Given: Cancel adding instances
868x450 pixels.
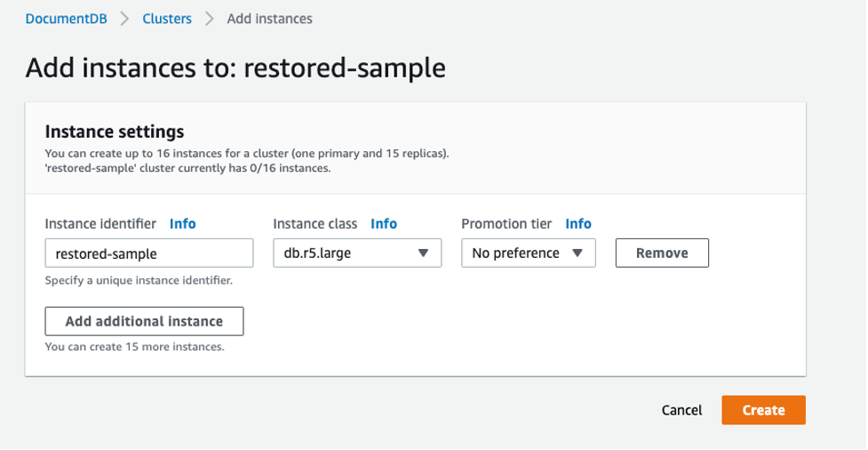Looking at the screenshot, I should pos(681,410).
